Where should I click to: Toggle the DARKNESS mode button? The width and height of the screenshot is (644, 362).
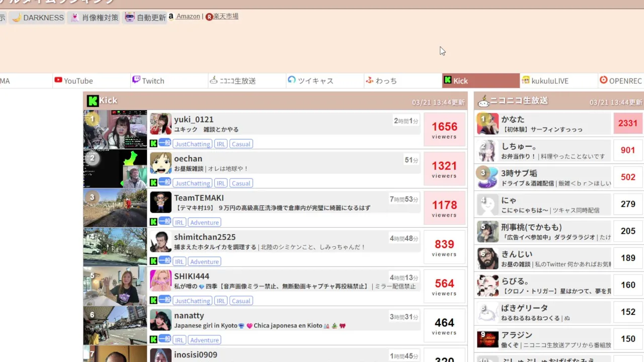point(38,18)
